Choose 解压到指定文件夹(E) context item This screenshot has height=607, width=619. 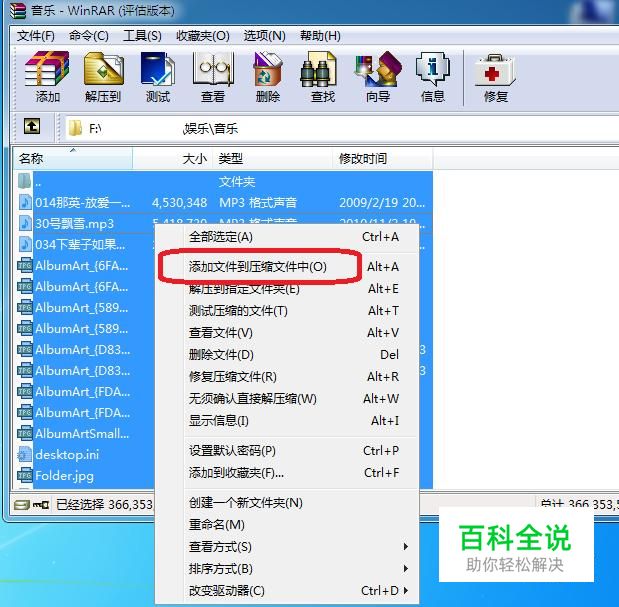coord(287,289)
